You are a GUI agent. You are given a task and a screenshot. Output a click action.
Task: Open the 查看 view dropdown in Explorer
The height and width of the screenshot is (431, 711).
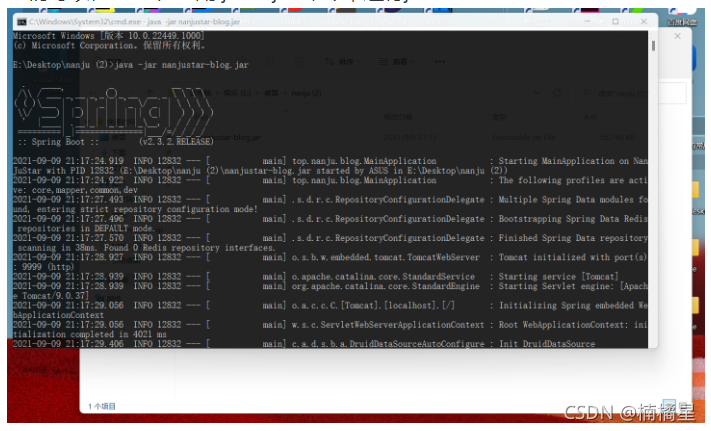pyautogui.click(x=396, y=62)
